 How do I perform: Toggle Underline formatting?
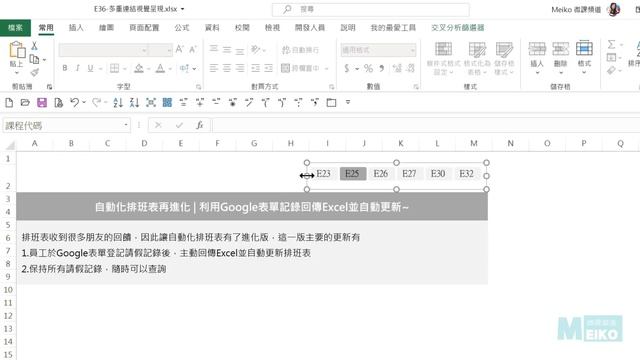pyautogui.click(x=90, y=68)
